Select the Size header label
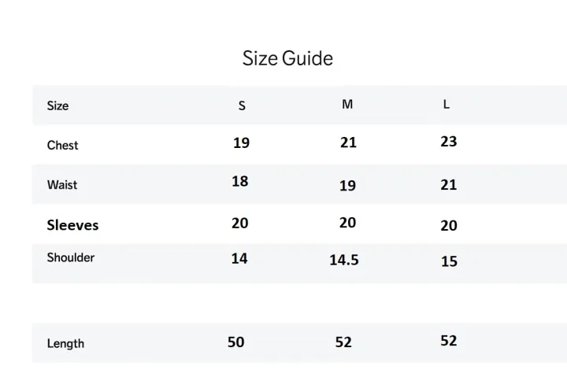Screen dimensions: 567x392 tap(57, 105)
